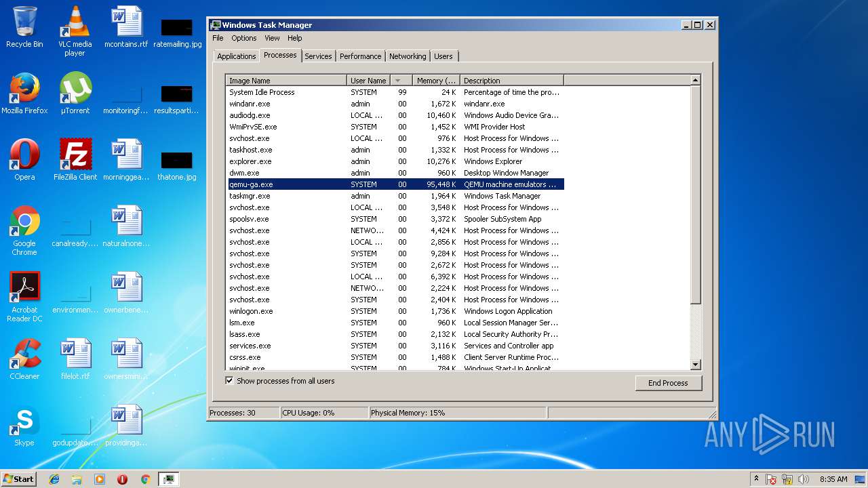The image size is (868, 488).
Task: Click the Chrome taskbar icon
Action: coord(145,479)
